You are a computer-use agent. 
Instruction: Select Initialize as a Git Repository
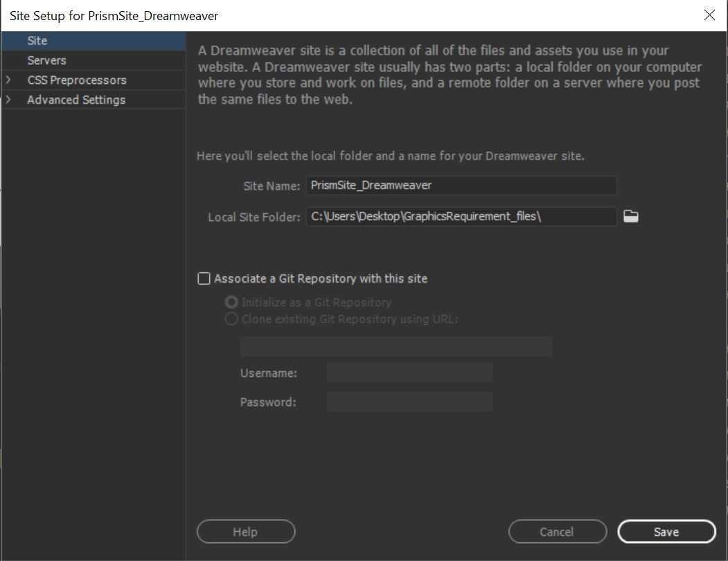point(231,303)
